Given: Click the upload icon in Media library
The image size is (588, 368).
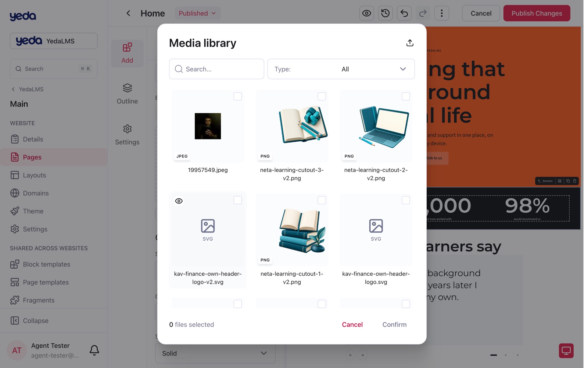Looking at the screenshot, I should (x=410, y=43).
